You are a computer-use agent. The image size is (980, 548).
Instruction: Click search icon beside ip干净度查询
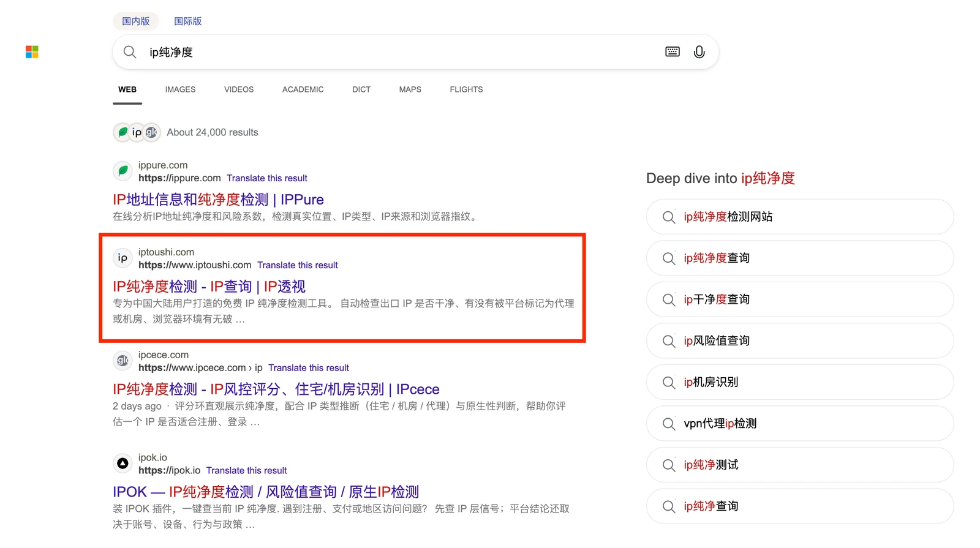click(669, 299)
